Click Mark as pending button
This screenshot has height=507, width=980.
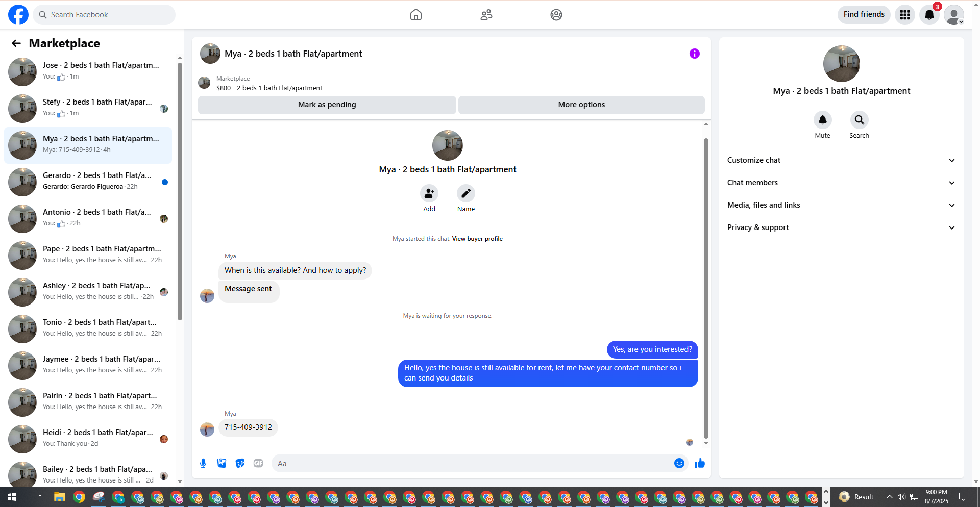click(327, 105)
